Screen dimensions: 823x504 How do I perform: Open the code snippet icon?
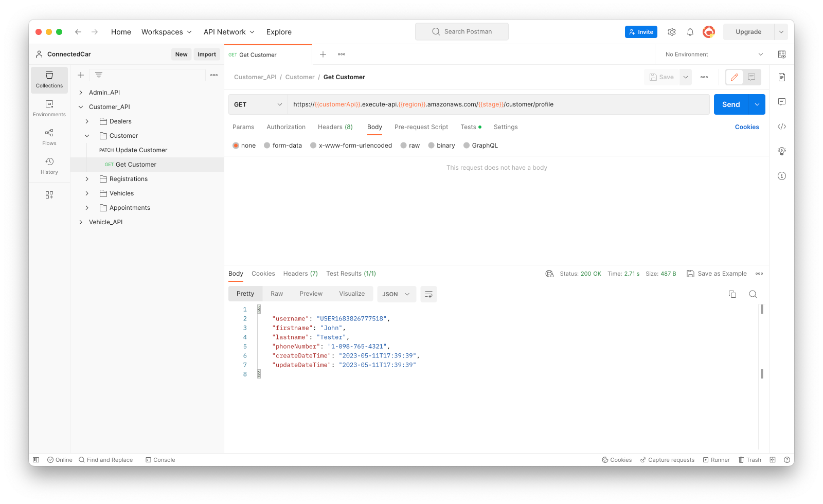coord(782,127)
